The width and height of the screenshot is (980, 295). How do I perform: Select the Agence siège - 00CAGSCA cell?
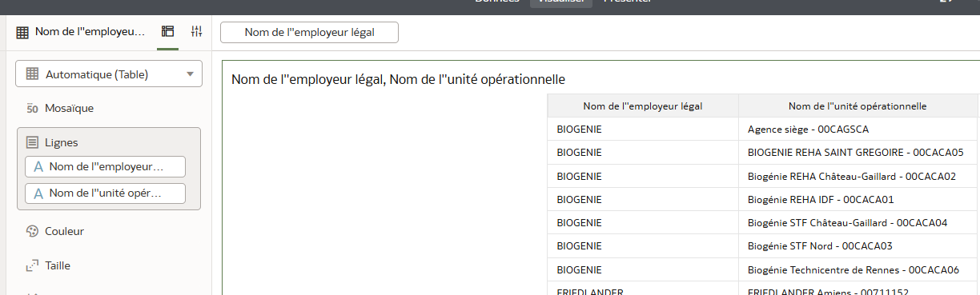857,129
